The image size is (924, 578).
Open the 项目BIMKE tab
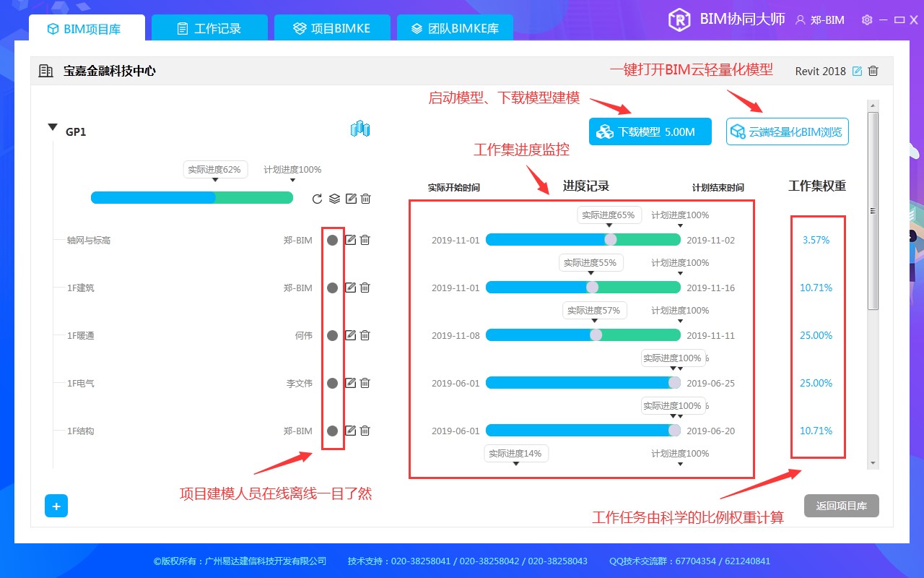tap(332, 27)
